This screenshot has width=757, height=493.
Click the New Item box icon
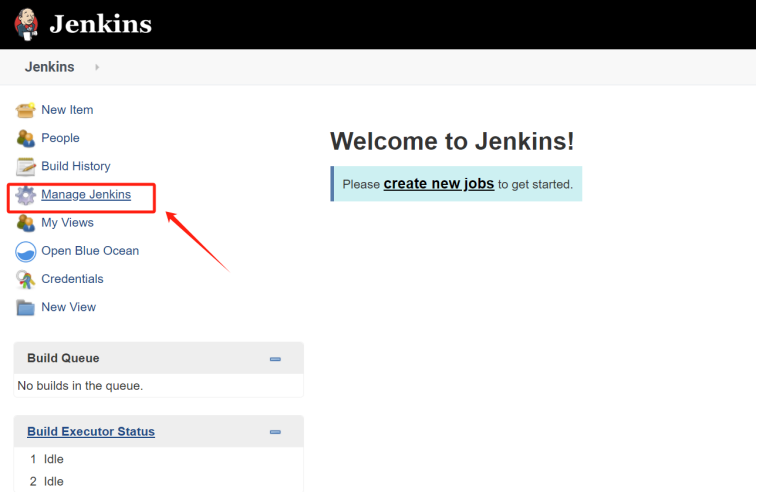tap(25, 110)
